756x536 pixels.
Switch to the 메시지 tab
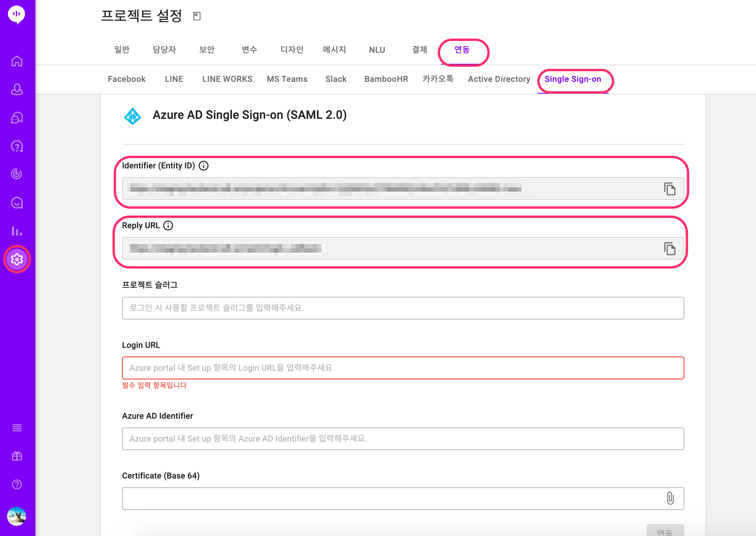click(334, 50)
